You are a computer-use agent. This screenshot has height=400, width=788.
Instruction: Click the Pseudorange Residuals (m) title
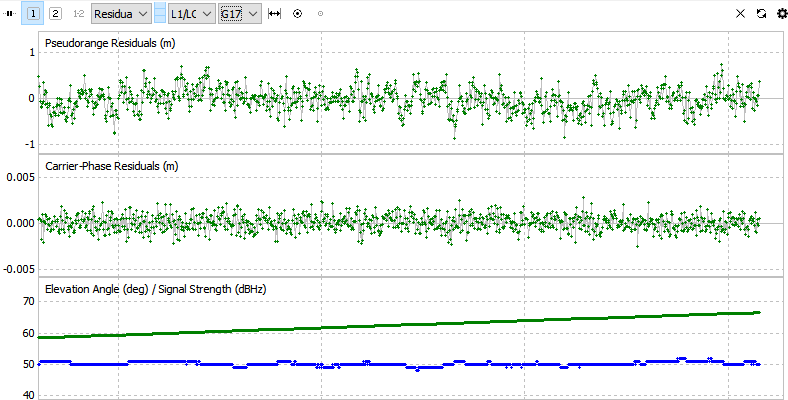[110, 43]
